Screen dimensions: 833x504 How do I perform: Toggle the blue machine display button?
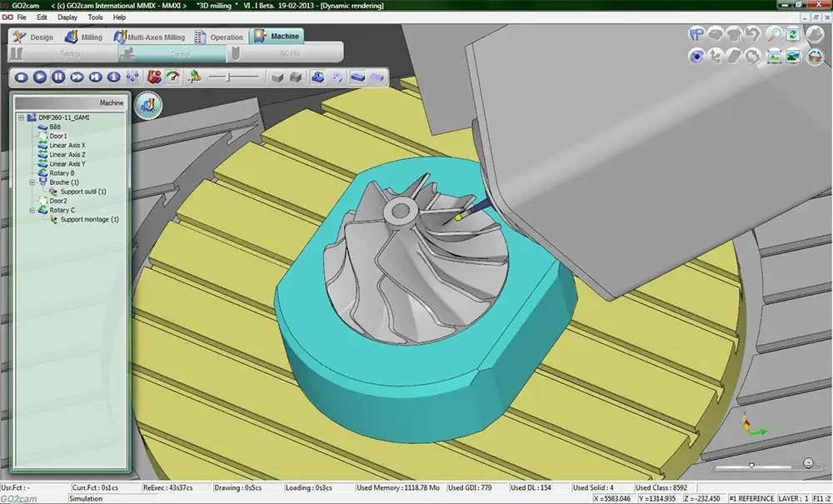point(317,77)
